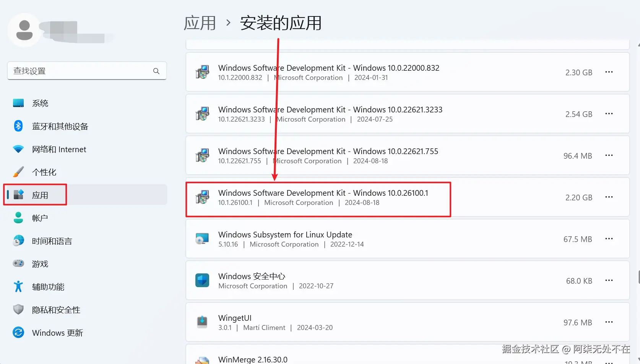Open more options for SDK 10.0.26100.1
640x364 pixels.
pyautogui.click(x=609, y=197)
